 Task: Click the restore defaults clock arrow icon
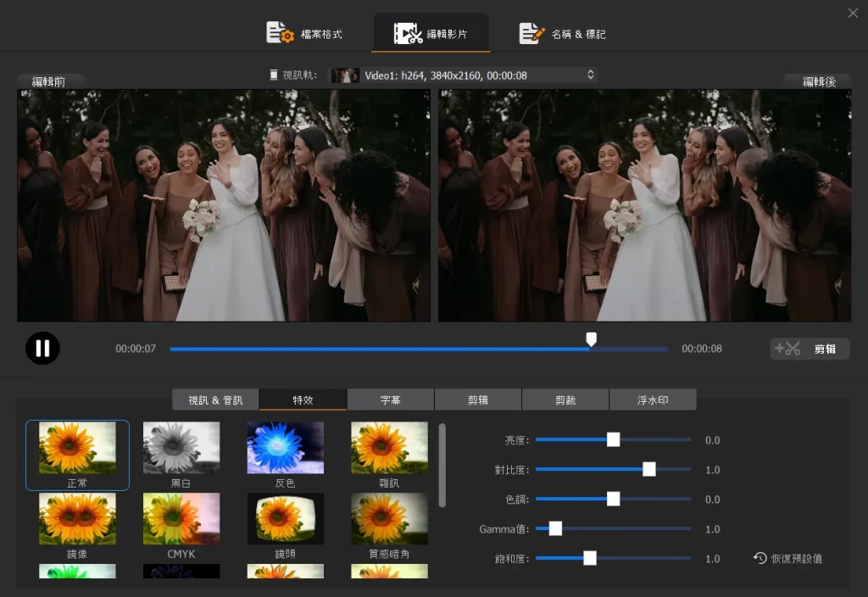pyautogui.click(x=759, y=558)
